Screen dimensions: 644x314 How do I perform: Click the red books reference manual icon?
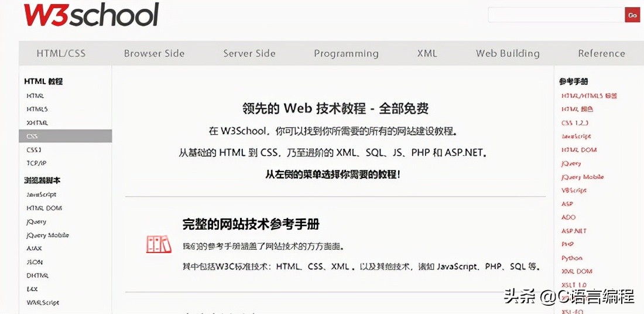point(159,244)
